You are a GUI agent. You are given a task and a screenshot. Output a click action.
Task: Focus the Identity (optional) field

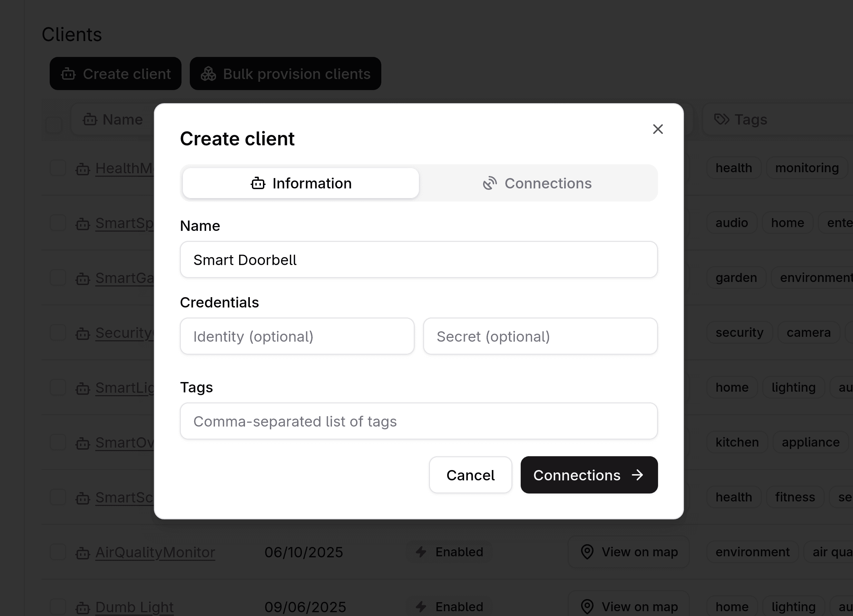point(297,336)
